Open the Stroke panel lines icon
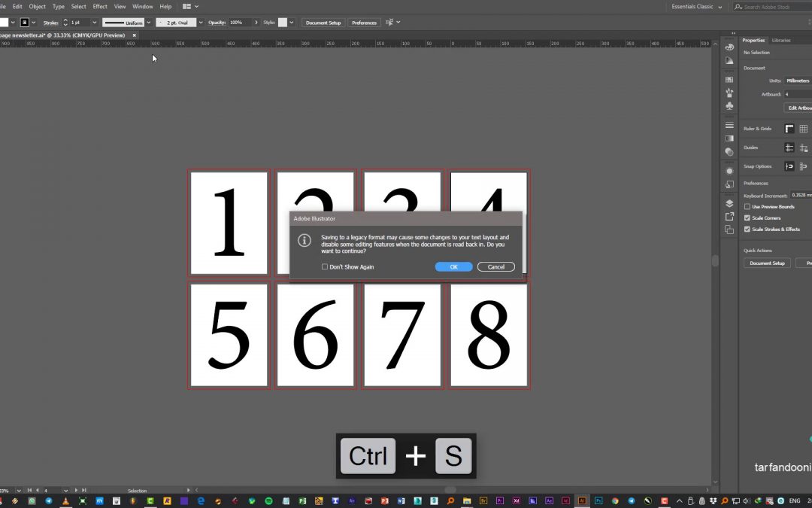 pyautogui.click(x=729, y=125)
